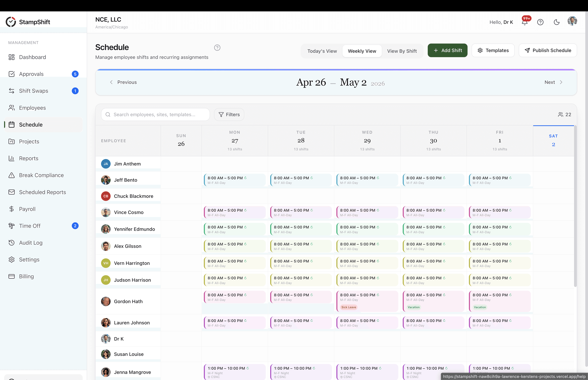Viewport: 588px width, 380px height.
Task: Go to Previous week
Action: point(123,82)
